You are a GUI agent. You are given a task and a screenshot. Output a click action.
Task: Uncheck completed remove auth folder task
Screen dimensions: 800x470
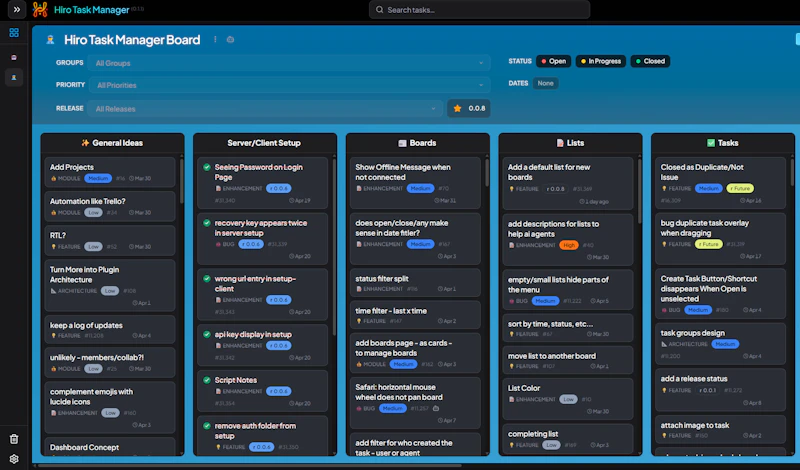pyautogui.click(x=207, y=426)
